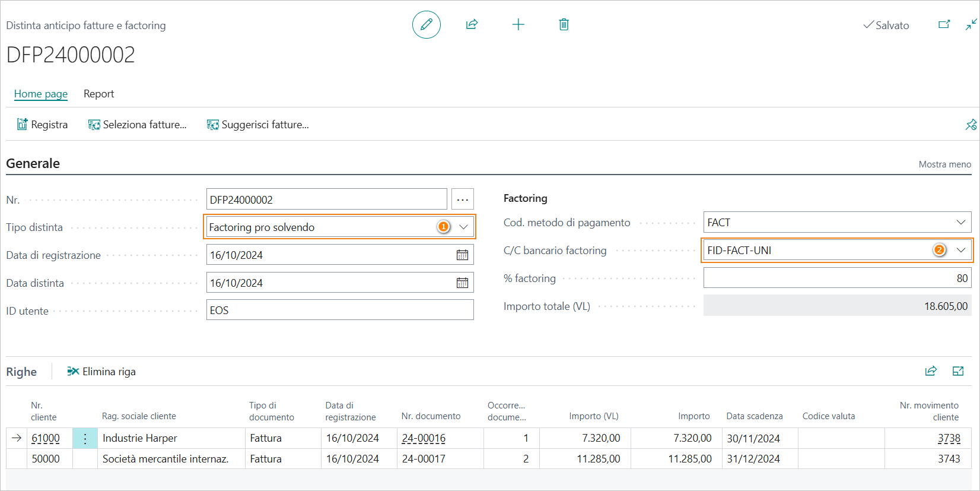Click Registra post action
Viewport: 980px width, 491px height.
tap(42, 125)
